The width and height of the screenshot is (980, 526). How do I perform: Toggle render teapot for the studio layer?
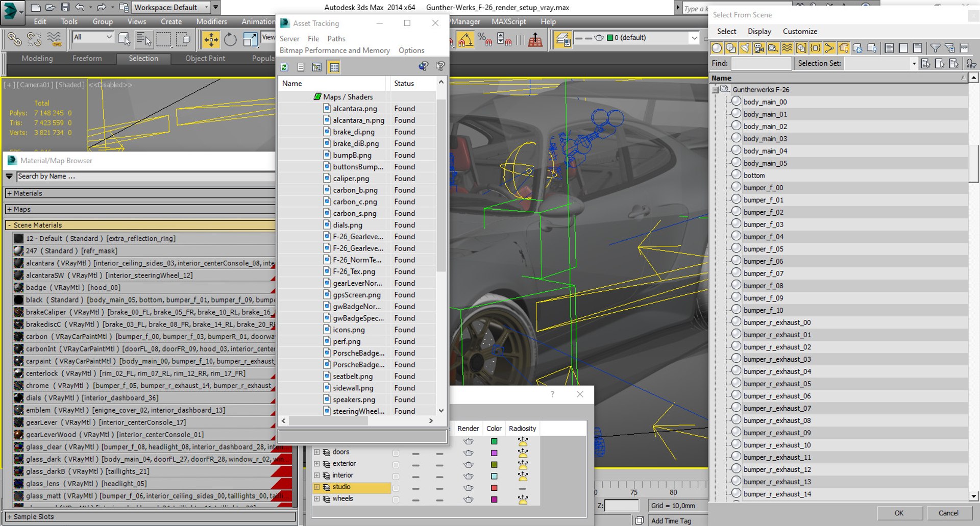468,488
